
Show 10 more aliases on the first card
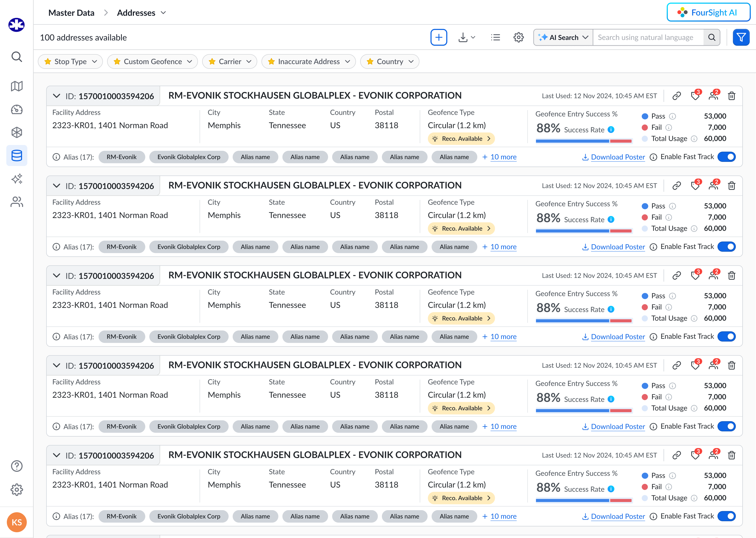tap(499, 157)
